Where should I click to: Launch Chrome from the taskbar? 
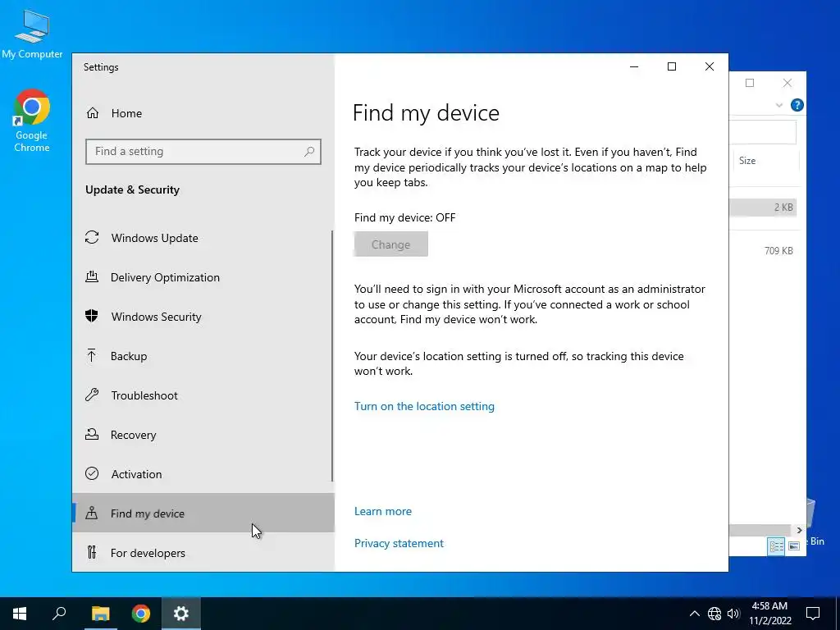pyautogui.click(x=141, y=614)
